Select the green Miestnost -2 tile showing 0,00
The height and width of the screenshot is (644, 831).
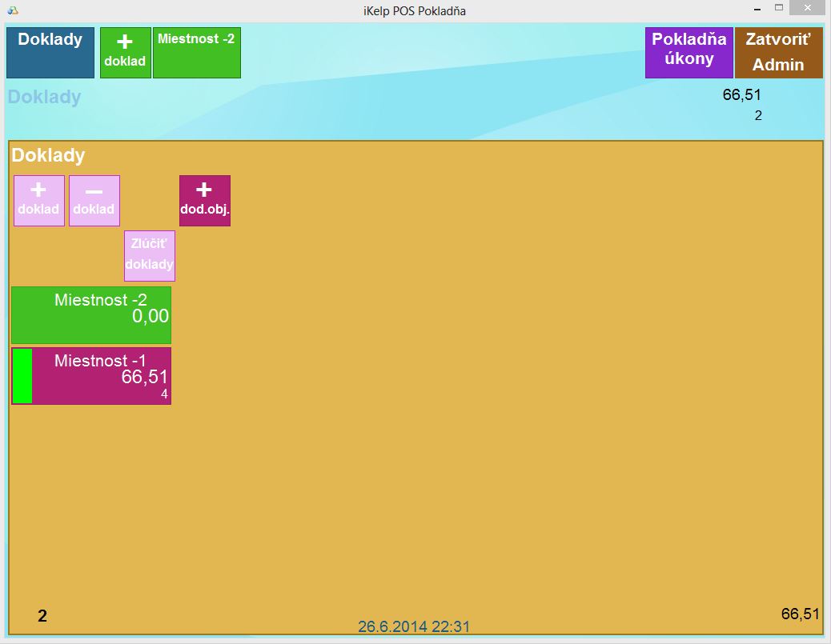(x=91, y=315)
